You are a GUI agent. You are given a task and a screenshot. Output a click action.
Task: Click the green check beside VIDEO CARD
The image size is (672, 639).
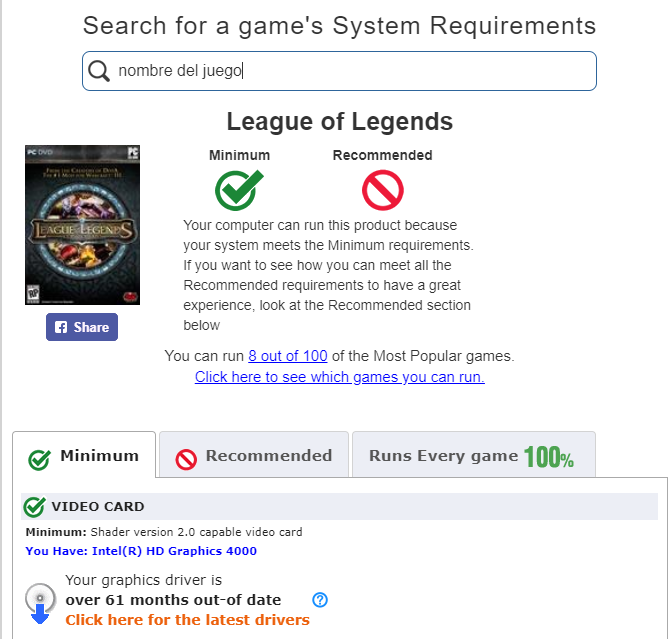click(34, 507)
